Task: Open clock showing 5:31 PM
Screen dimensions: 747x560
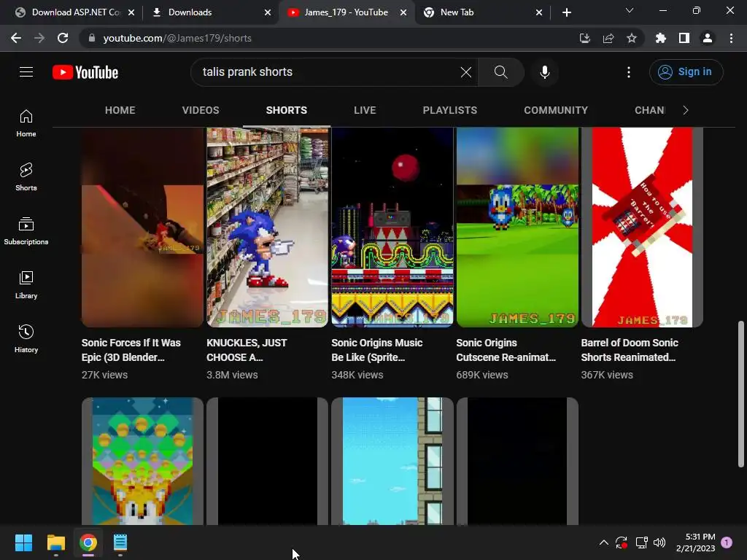Action: tap(695, 542)
